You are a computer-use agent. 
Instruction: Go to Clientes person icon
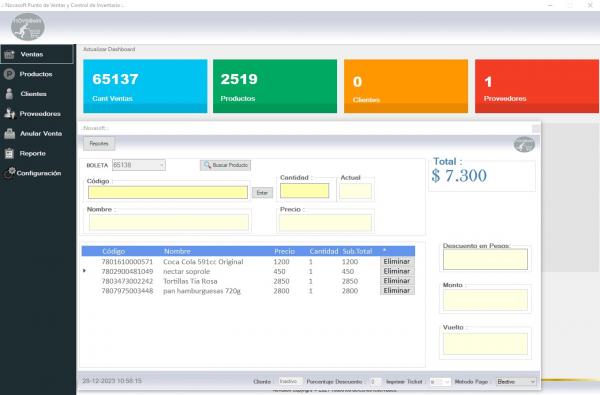click(x=10, y=94)
